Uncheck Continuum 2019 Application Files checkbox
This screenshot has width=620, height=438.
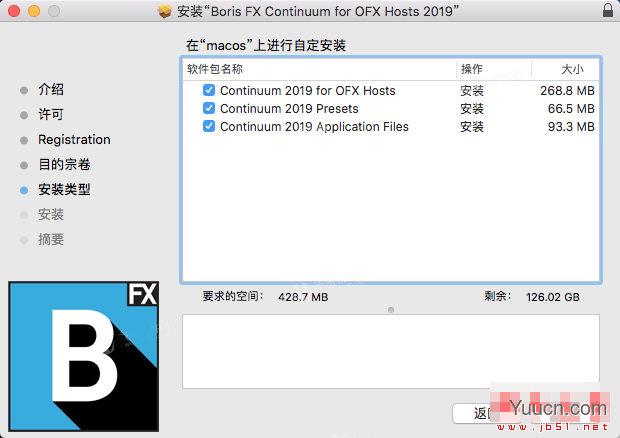[209, 126]
